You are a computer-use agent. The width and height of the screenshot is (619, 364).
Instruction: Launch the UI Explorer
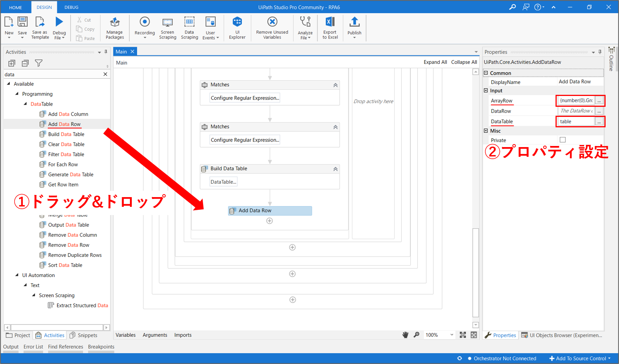point(237,22)
